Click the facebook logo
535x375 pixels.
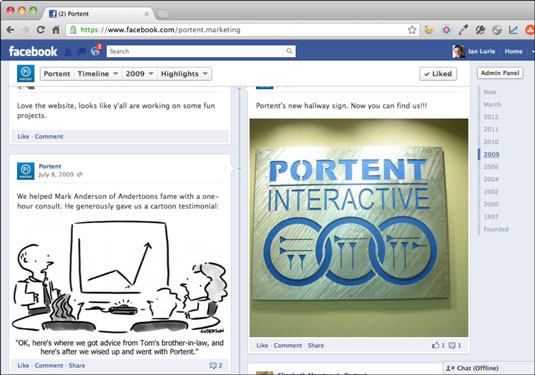pos(33,51)
